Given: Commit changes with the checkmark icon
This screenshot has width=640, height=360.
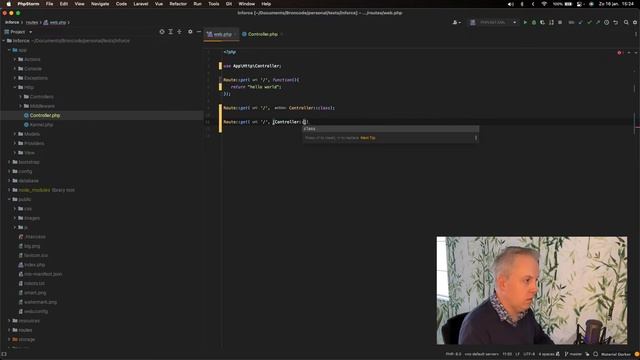Looking at the screenshot, I should point(589,22).
